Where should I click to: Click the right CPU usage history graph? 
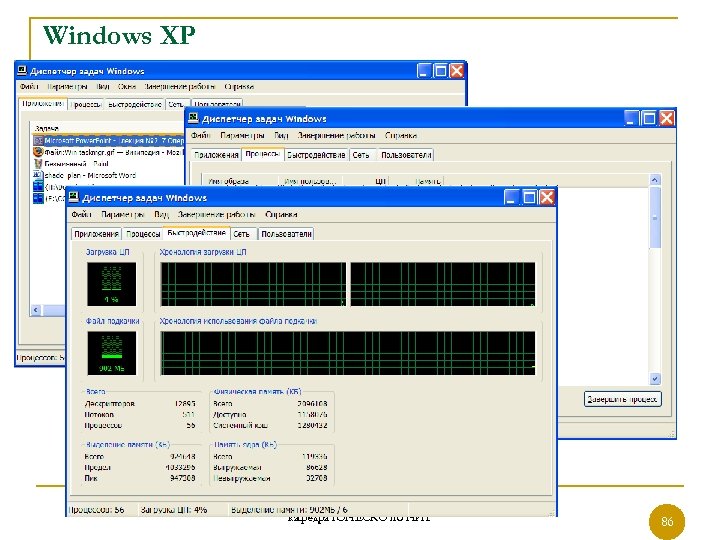443,284
